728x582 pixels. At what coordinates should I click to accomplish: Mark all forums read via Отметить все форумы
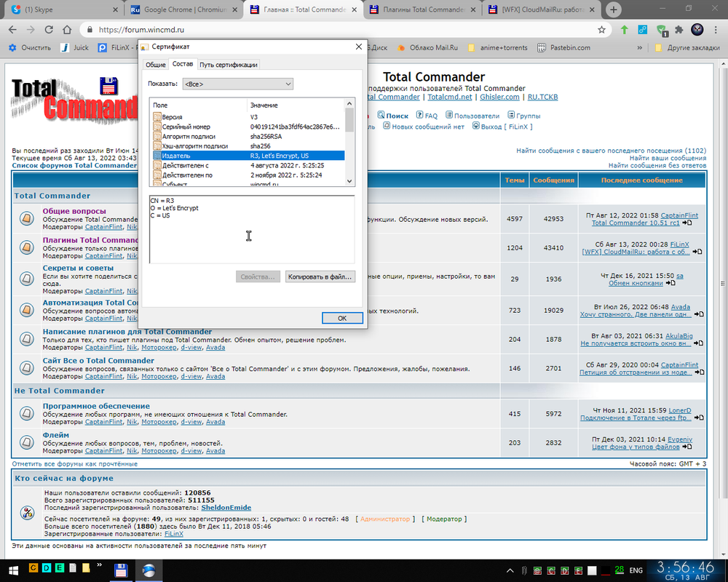tap(75, 463)
